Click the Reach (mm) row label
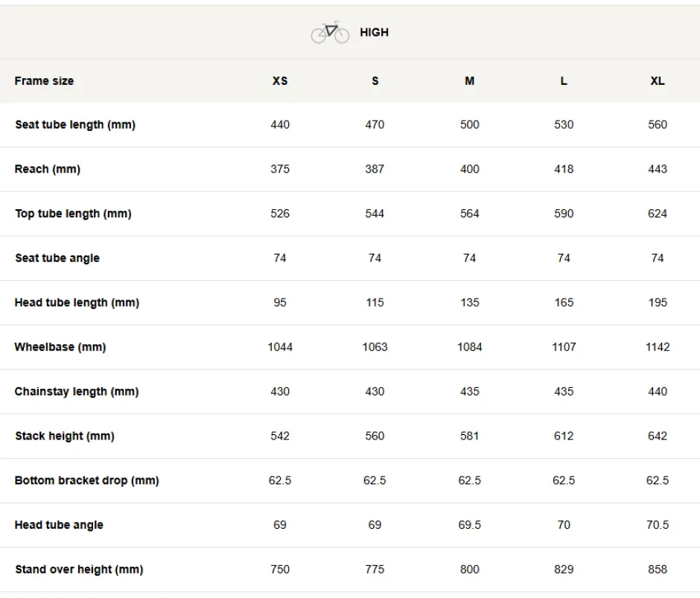Screen dimensions: 700x598 48,169
